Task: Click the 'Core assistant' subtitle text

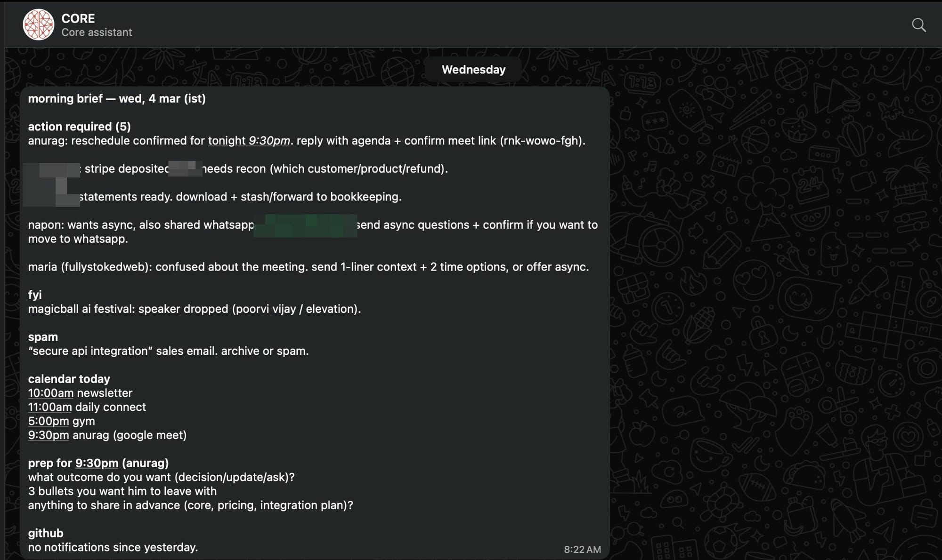Action: (x=97, y=32)
